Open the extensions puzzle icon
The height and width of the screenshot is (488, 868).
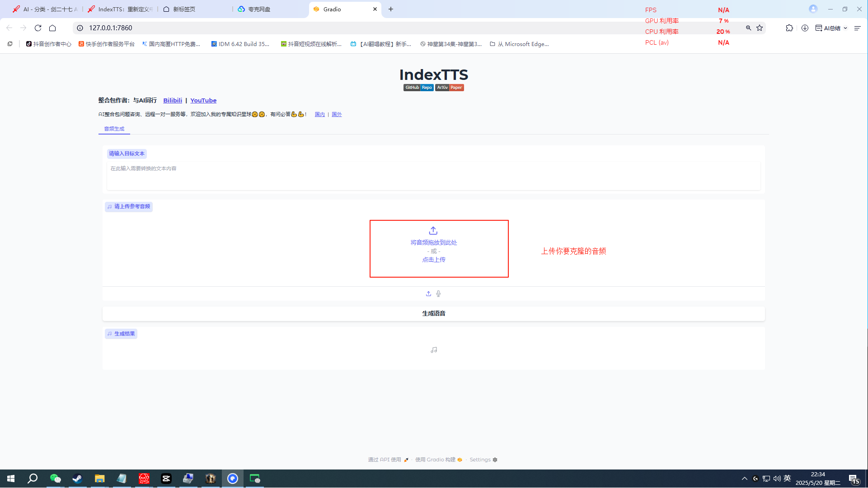(x=789, y=28)
